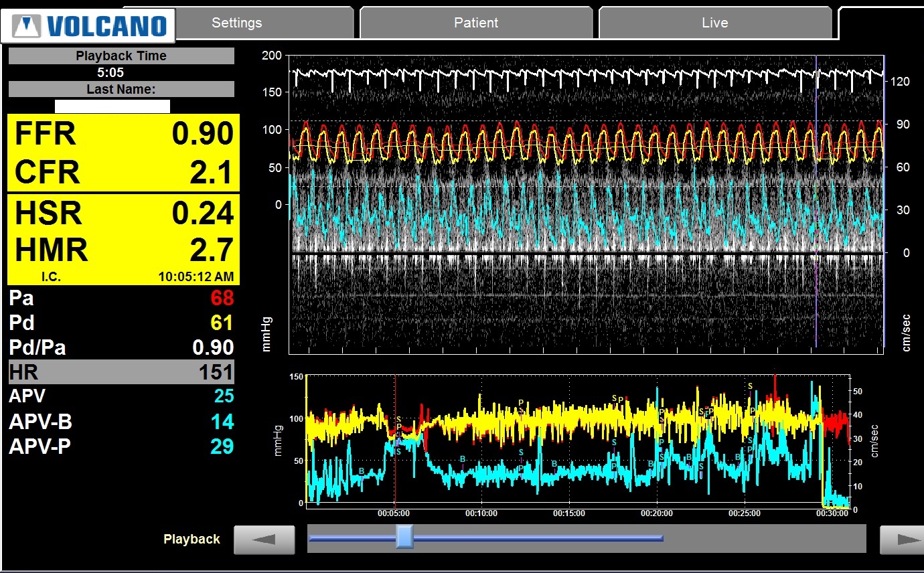
Task: Click the HSR 0.24 readout
Action: click(202, 214)
